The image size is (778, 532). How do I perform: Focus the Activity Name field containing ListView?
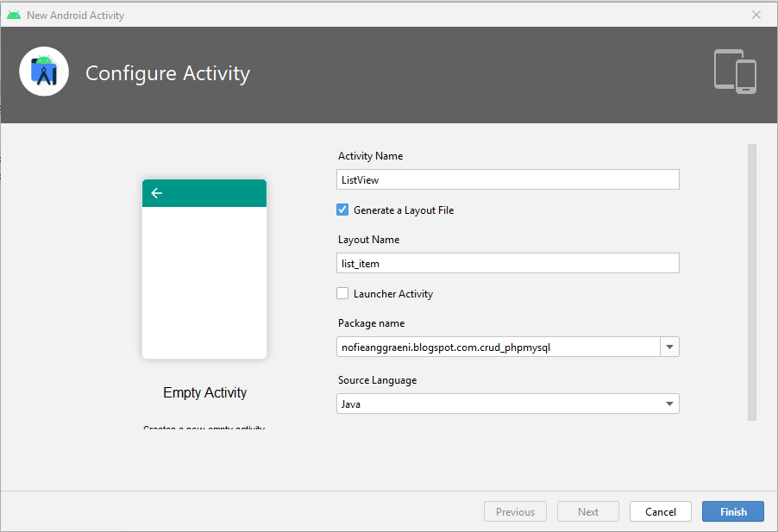(507, 179)
